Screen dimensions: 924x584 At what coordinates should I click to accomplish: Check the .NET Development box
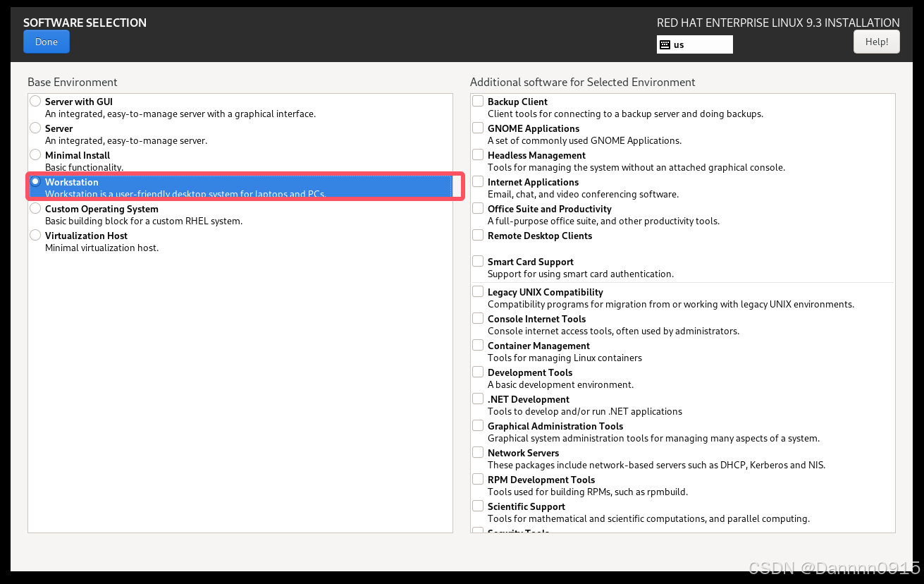pyautogui.click(x=478, y=399)
